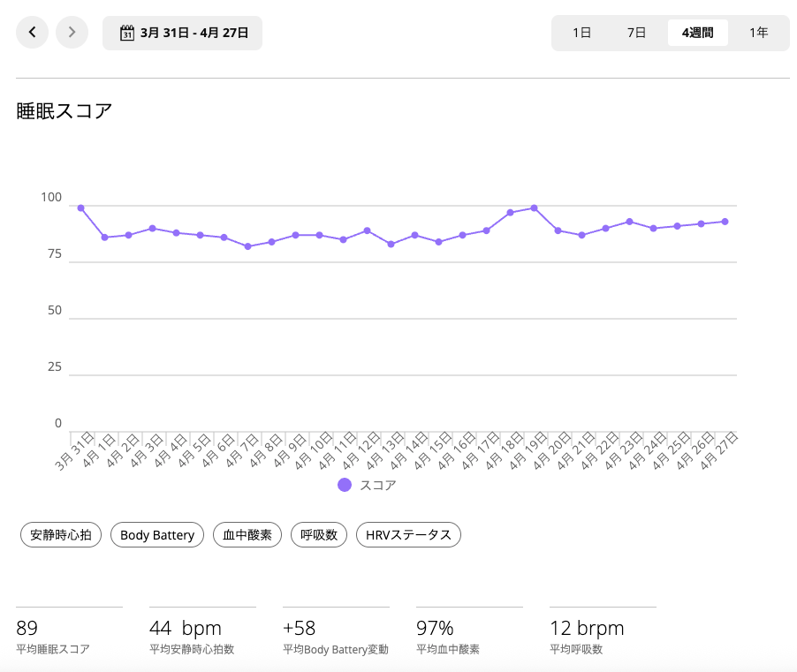Click the スコア legend label
The image size is (797, 672).
(x=378, y=485)
